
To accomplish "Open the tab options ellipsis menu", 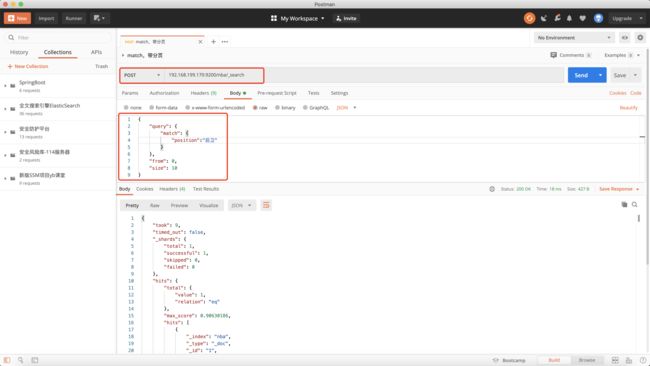I will coord(225,42).
